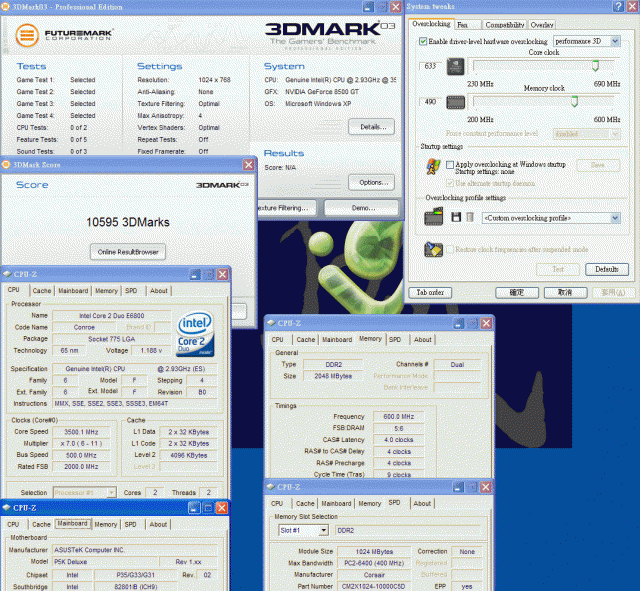Image resolution: width=640 pixels, height=591 pixels.
Task: Click the 確定 confirm button
Action: (x=517, y=292)
